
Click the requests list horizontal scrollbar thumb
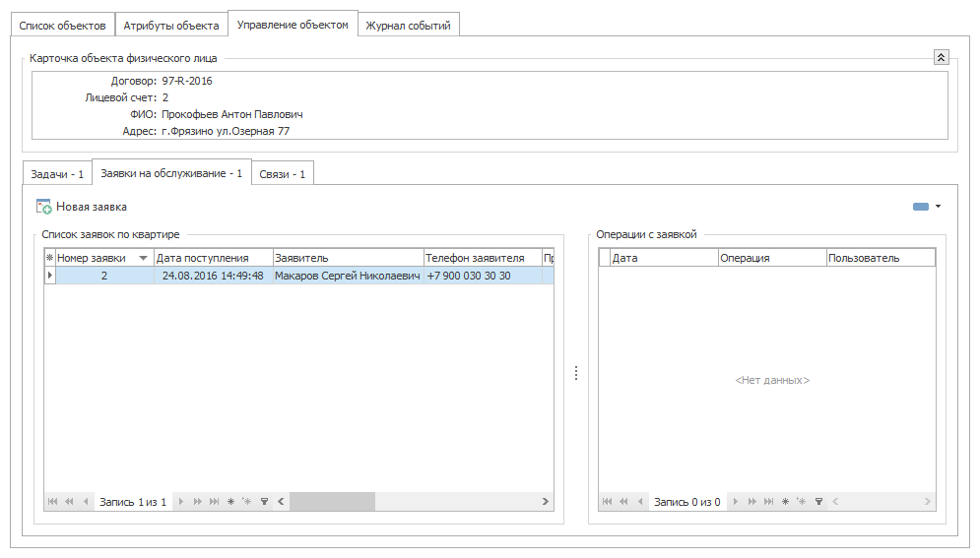(x=332, y=501)
